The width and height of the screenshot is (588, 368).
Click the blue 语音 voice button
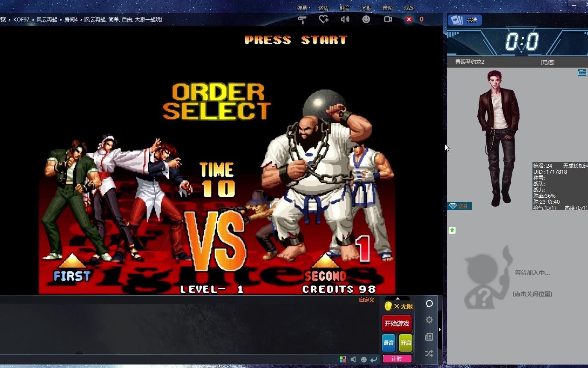tap(388, 343)
